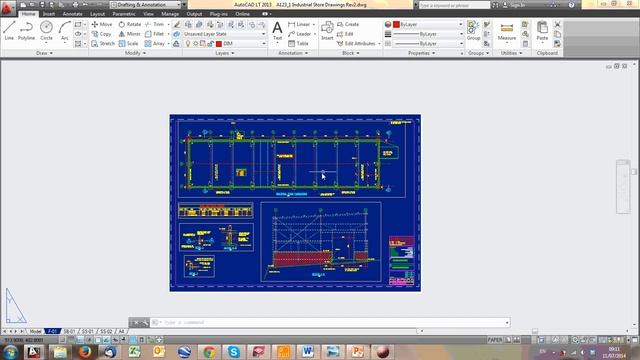Click the Scale tool

[129, 43]
